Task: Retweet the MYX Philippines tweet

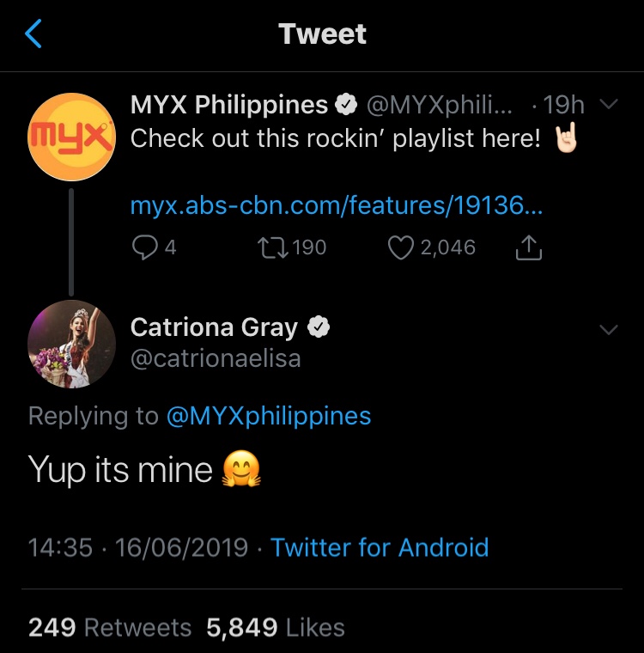Action: pos(270,247)
